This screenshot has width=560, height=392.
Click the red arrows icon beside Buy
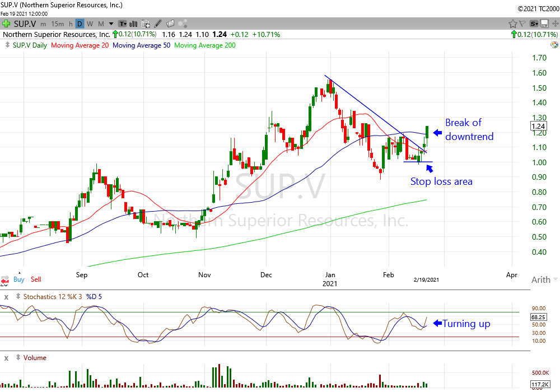click(x=5, y=280)
